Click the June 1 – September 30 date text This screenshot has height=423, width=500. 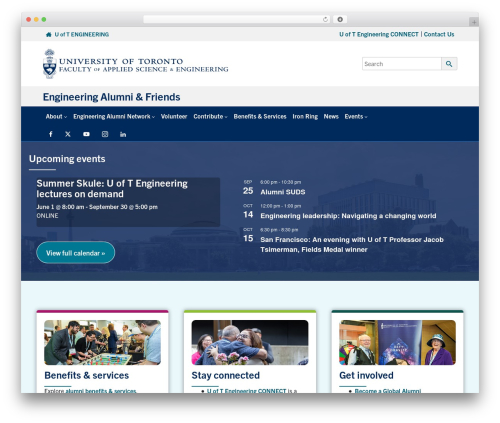coord(97,207)
